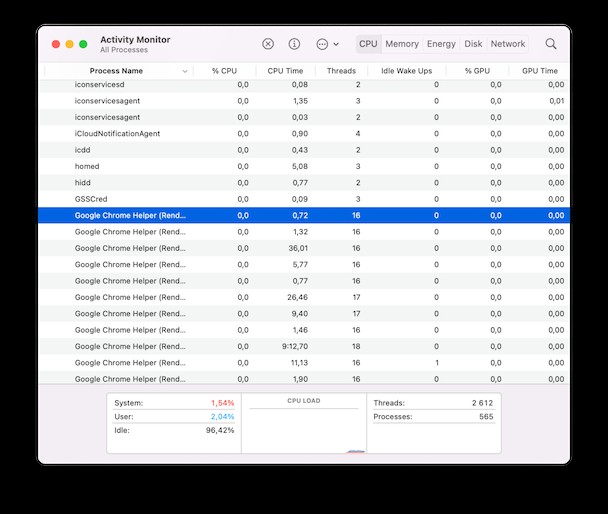Open the process info inspector icon
The image size is (608, 514).
[294, 44]
